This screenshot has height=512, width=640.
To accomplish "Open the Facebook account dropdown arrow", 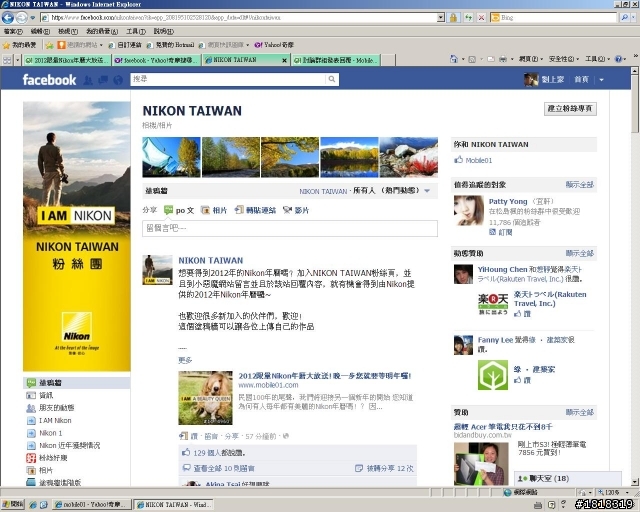I will click(601, 80).
